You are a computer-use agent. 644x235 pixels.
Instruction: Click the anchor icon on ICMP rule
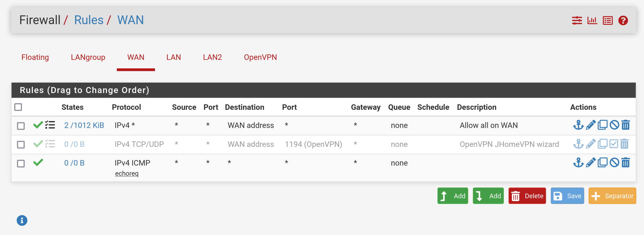(x=578, y=163)
